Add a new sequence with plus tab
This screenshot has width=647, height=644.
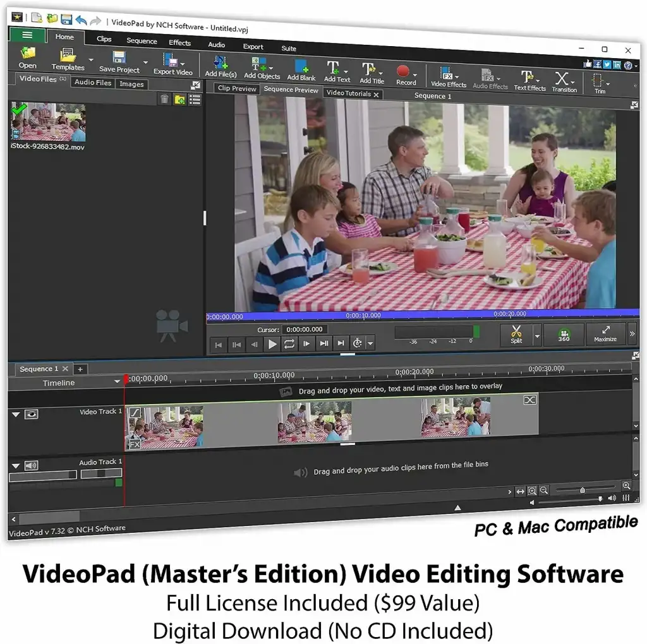[x=80, y=369]
